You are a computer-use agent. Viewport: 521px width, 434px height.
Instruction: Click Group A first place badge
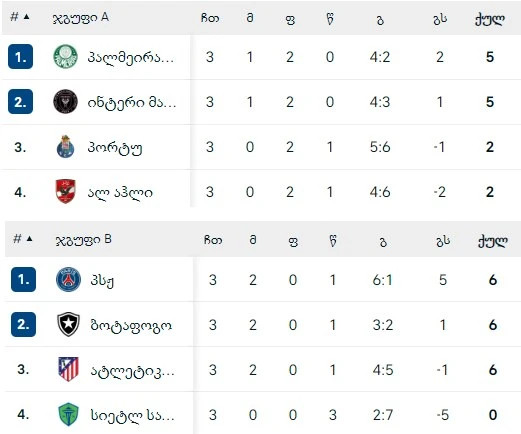coord(20,57)
